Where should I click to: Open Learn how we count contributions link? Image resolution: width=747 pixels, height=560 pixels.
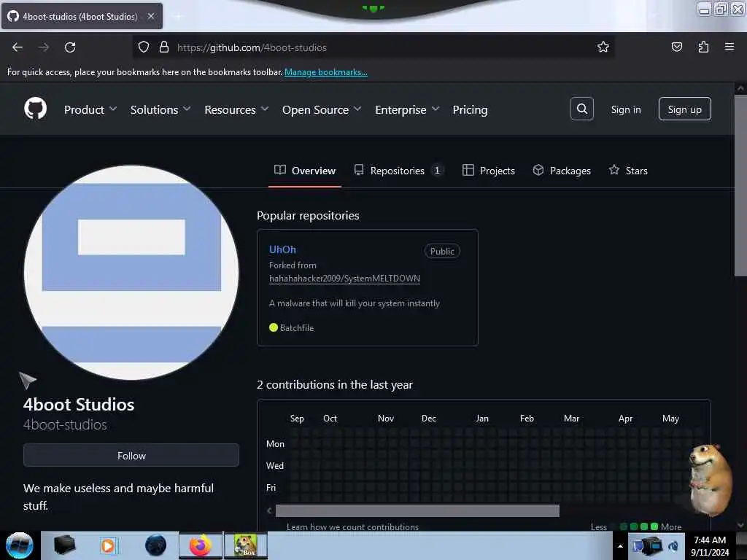tap(352, 526)
